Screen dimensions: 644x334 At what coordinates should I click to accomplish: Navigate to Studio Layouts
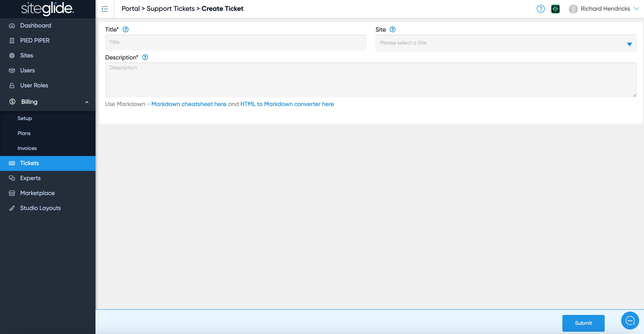[40, 208]
